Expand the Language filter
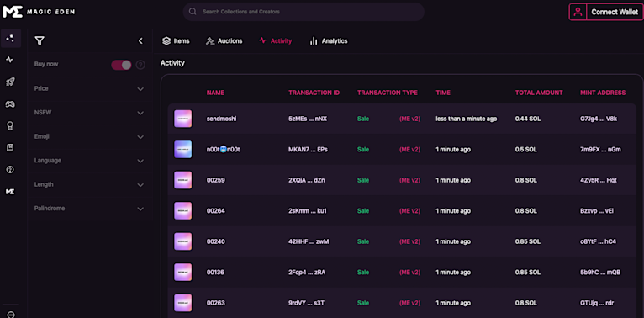Image resolution: width=644 pixels, height=318 pixels. pyautogui.click(x=89, y=161)
